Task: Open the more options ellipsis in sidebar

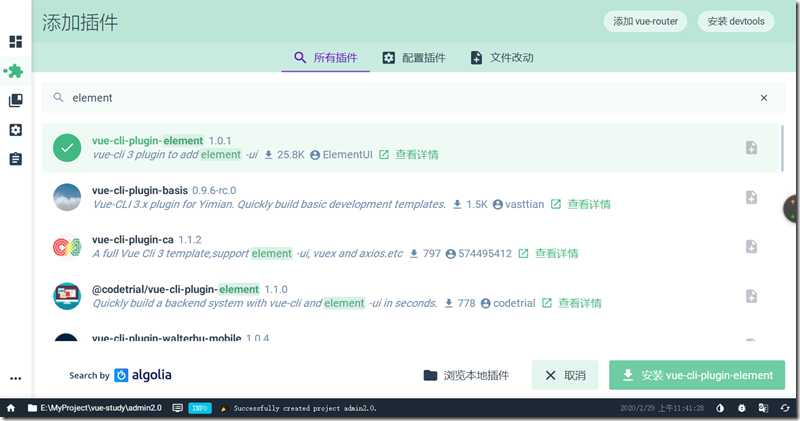Action: point(16,378)
